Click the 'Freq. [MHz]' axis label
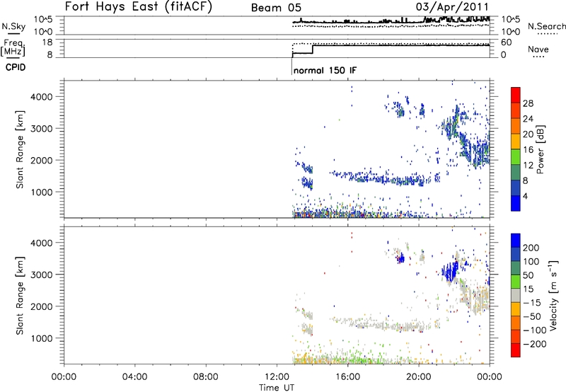This screenshot has width=566, height=392. pyautogui.click(x=13, y=47)
